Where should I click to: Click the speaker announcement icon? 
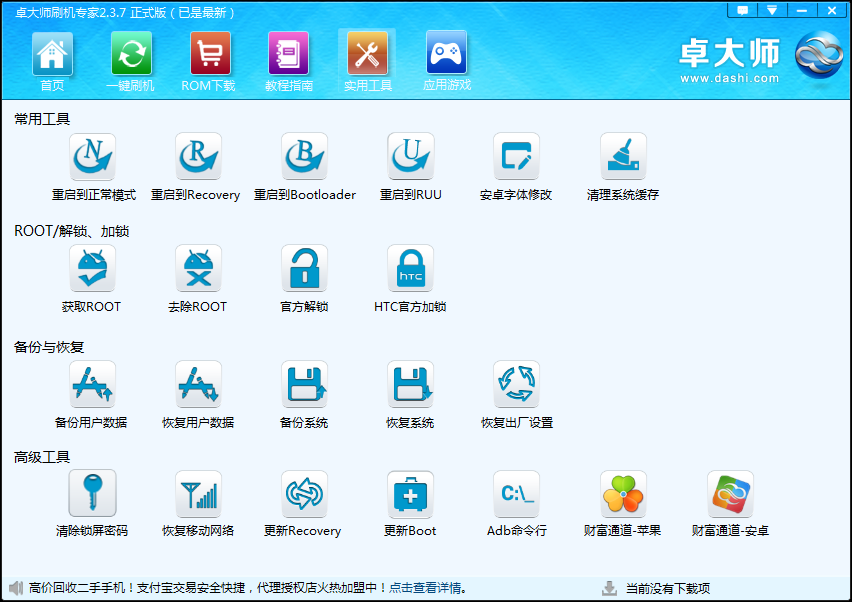pos(16,587)
